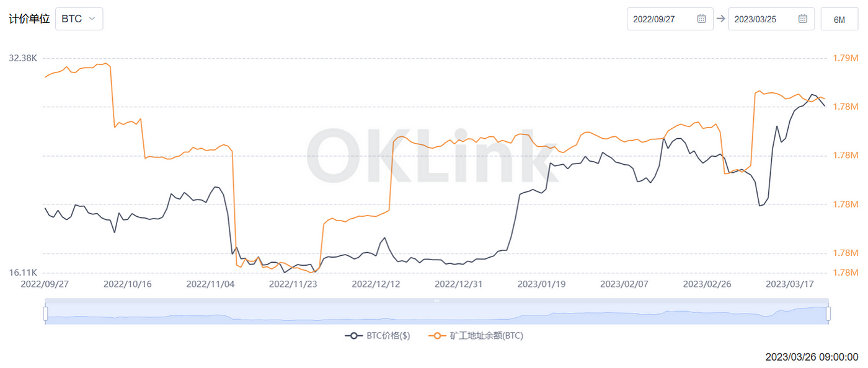Open the start date calendar picker
868x368 pixels.
[701, 19]
